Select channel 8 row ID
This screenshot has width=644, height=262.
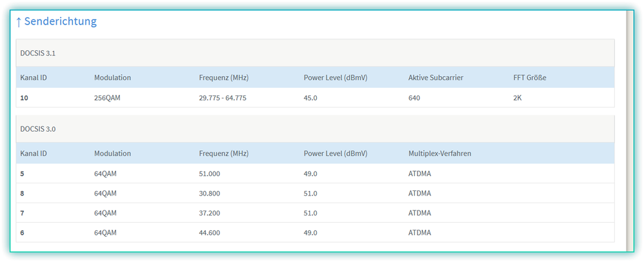pos(22,193)
